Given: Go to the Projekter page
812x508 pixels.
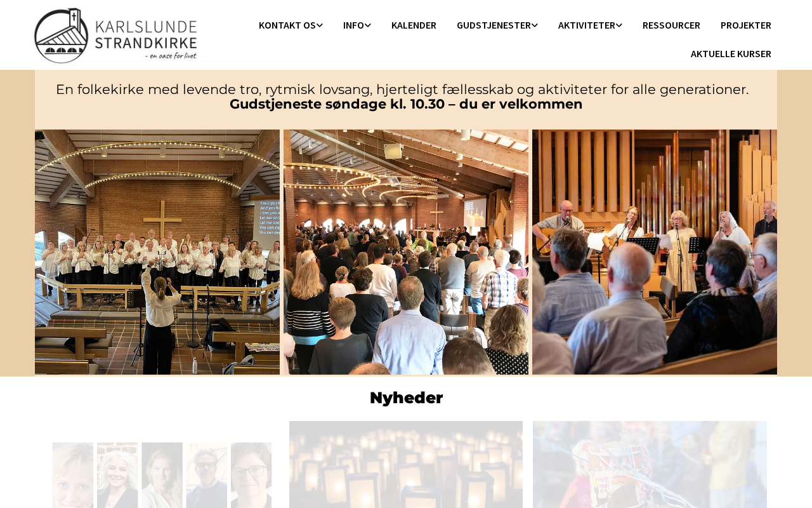Looking at the screenshot, I should [x=746, y=25].
